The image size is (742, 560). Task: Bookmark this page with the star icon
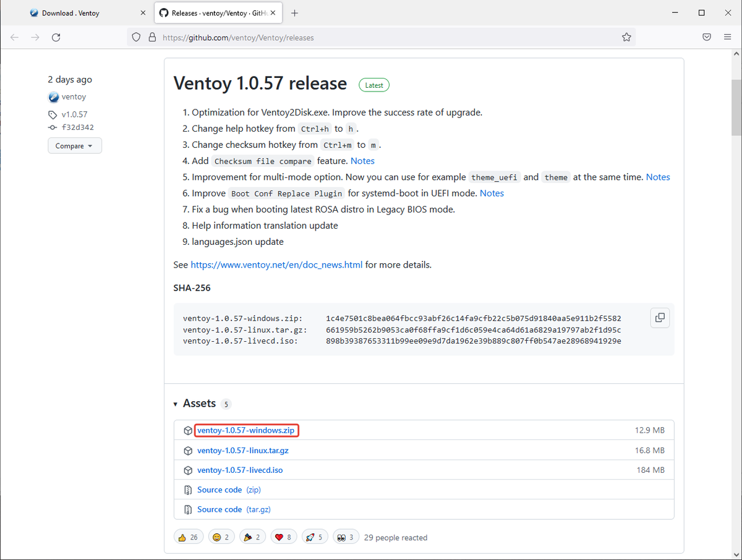[x=626, y=37]
